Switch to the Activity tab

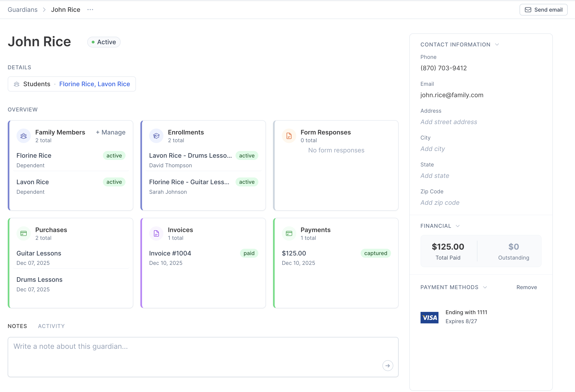(x=51, y=326)
